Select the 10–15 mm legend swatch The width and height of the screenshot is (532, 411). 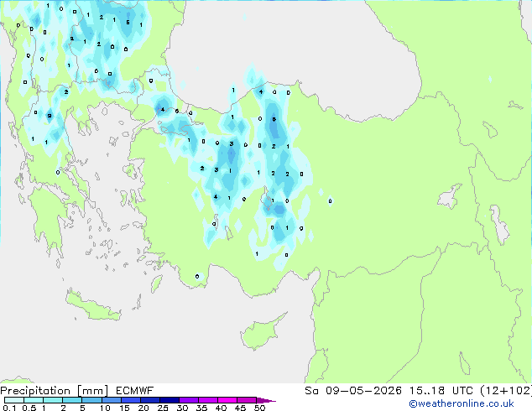[112, 400]
